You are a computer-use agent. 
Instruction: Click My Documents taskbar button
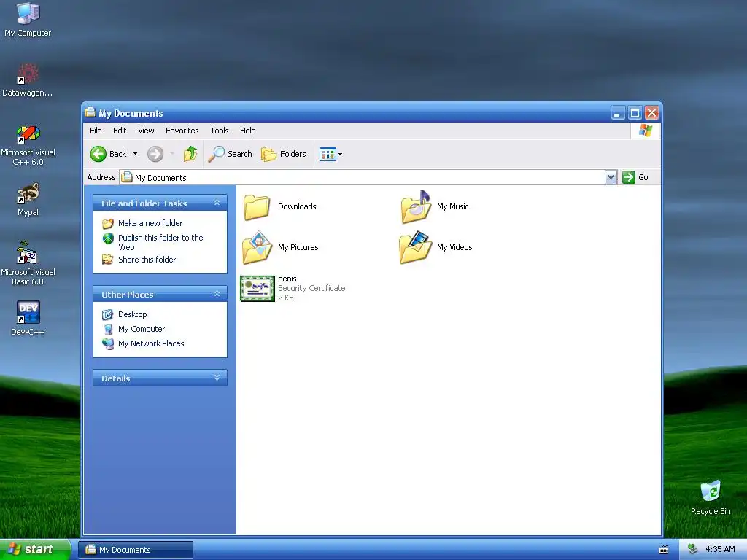136,550
